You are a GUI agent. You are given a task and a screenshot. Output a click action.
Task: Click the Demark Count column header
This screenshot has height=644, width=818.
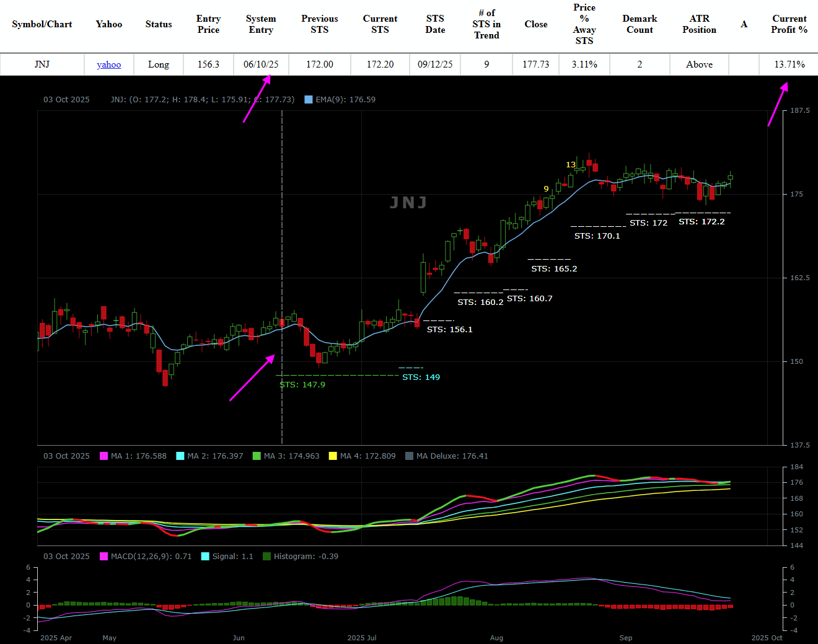[x=640, y=24]
